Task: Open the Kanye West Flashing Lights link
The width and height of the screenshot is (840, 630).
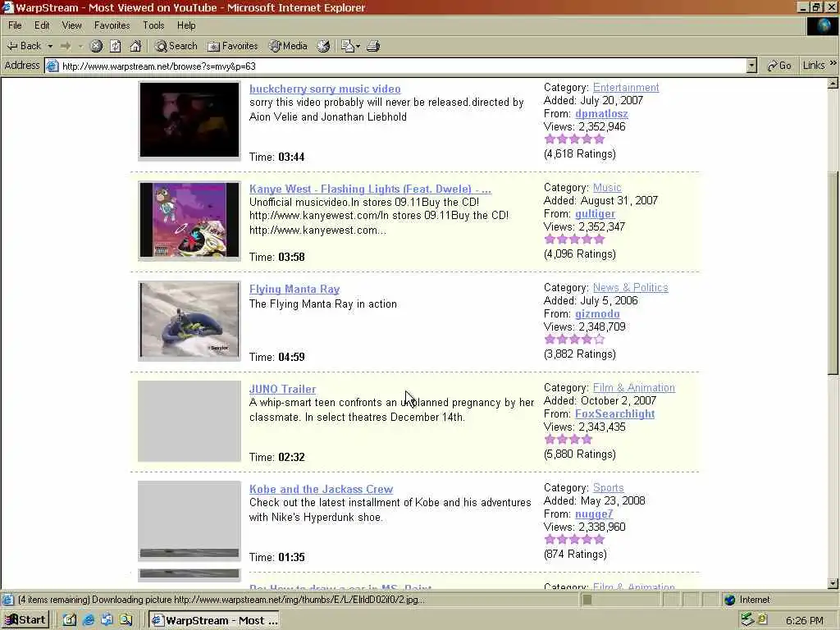Action: tap(370, 189)
